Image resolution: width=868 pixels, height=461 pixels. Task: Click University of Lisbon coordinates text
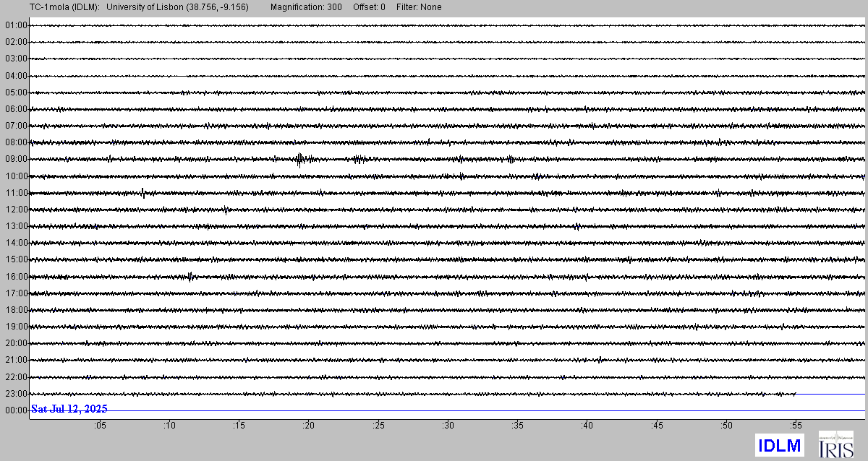click(x=177, y=7)
